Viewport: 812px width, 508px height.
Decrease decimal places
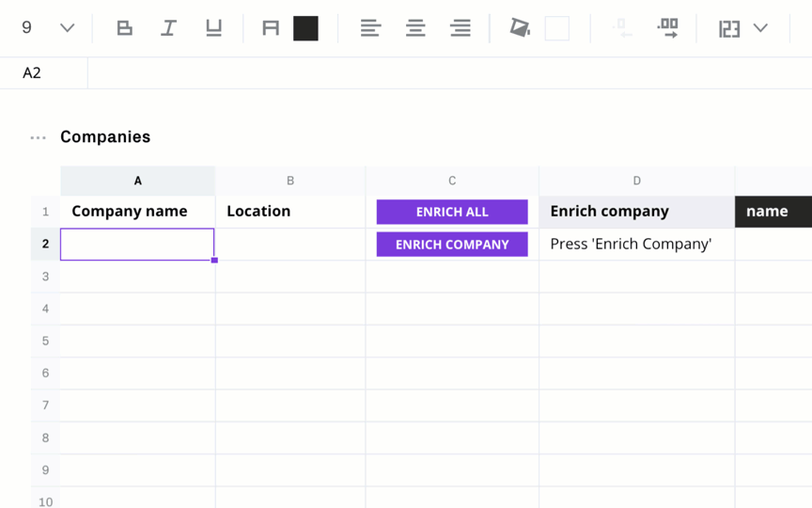pyautogui.click(x=622, y=28)
